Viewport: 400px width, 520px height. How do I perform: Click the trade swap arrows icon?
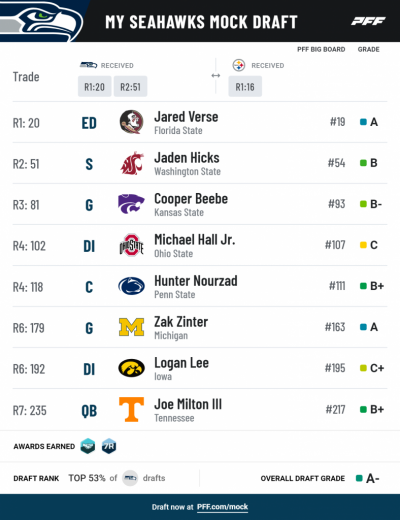pyautogui.click(x=216, y=76)
